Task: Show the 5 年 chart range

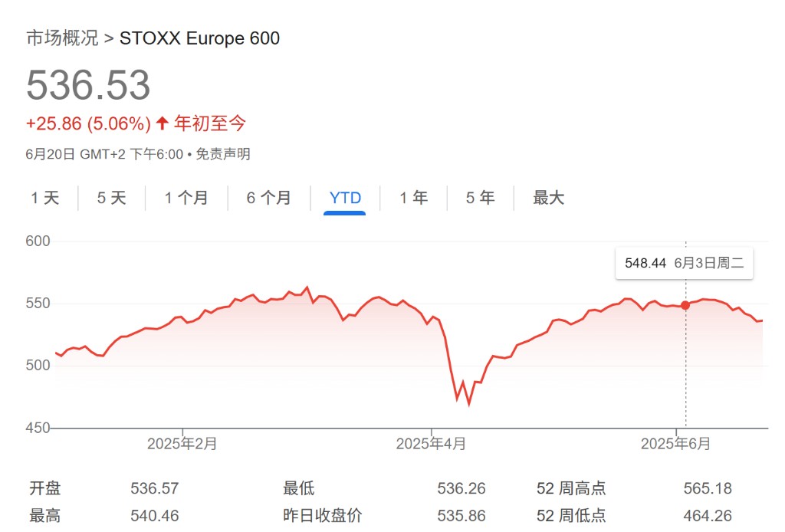Action: tap(480, 198)
